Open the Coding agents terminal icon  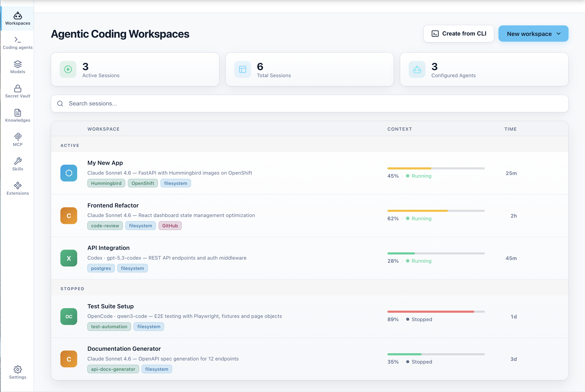click(x=18, y=40)
